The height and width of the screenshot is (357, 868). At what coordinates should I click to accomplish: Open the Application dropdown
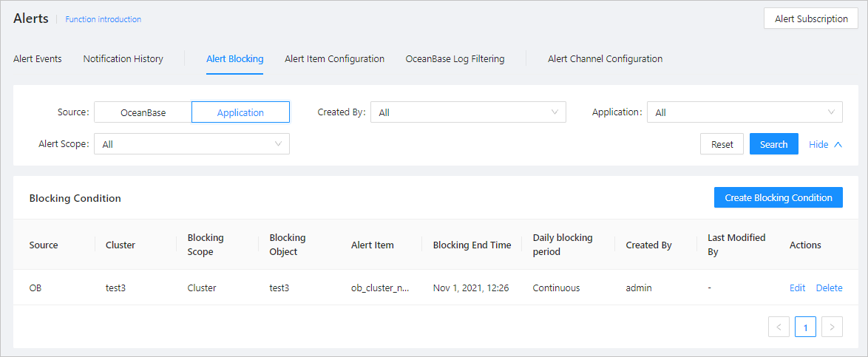pyautogui.click(x=745, y=112)
